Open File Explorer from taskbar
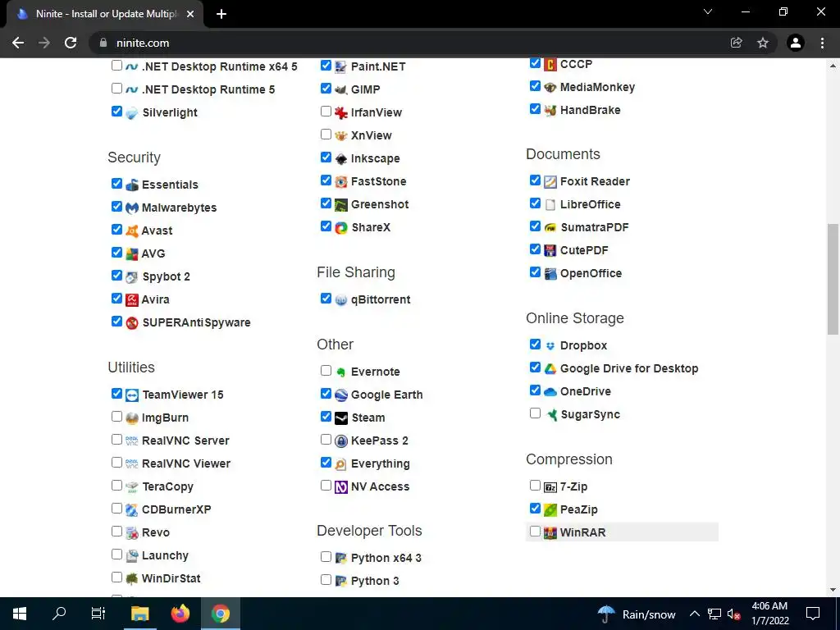Image resolution: width=840 pixels, height=630 pixels. [140, 614]
